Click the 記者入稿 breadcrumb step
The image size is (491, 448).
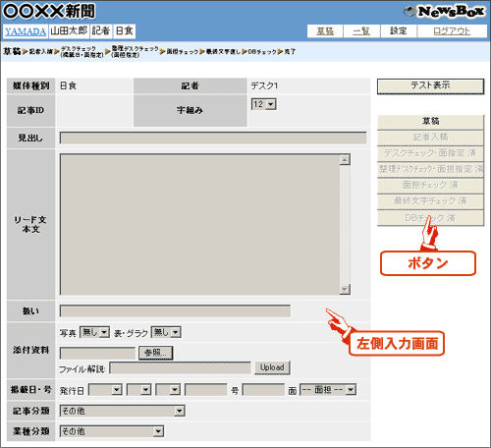41,52
